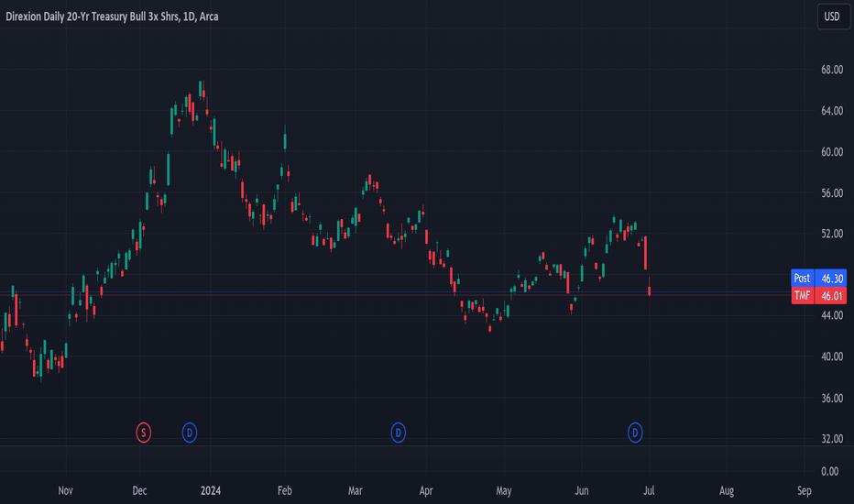The height and width of the screenshot is (504, 854).
Task: Click the Mar time axis label
Action: (356, 490)
